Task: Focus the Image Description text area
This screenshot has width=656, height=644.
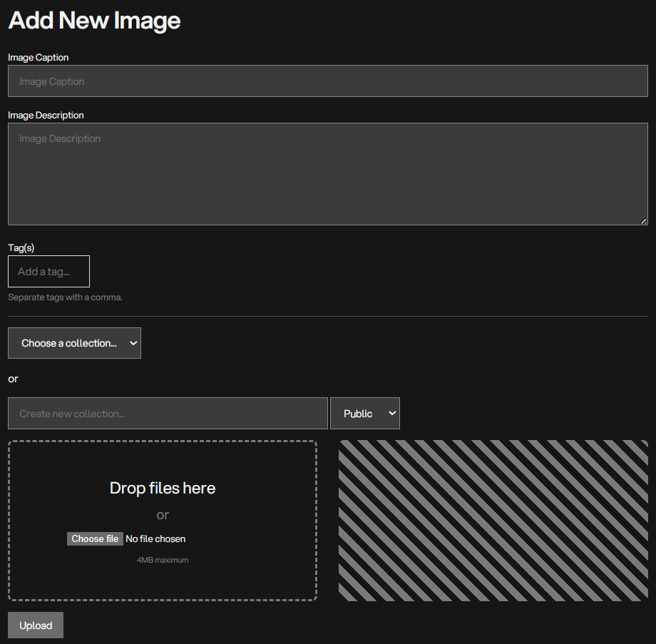Action: click(327, 174)
